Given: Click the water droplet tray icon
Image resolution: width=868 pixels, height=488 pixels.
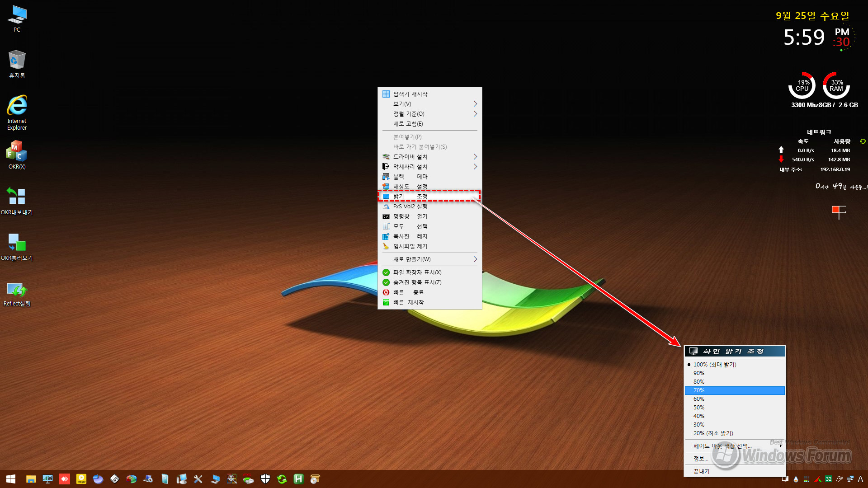Looking at the screenshot, I should tap(796, 479).
